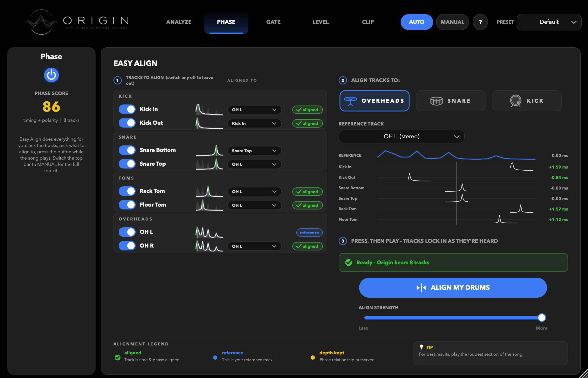Open help with the question mark button
Screen dimensions: 588x378
480,22
